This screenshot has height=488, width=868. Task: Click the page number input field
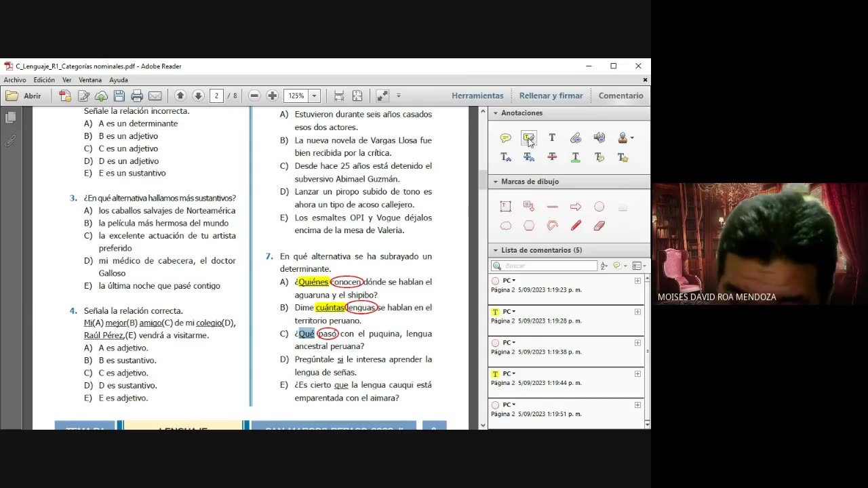(x=216, y=96)
